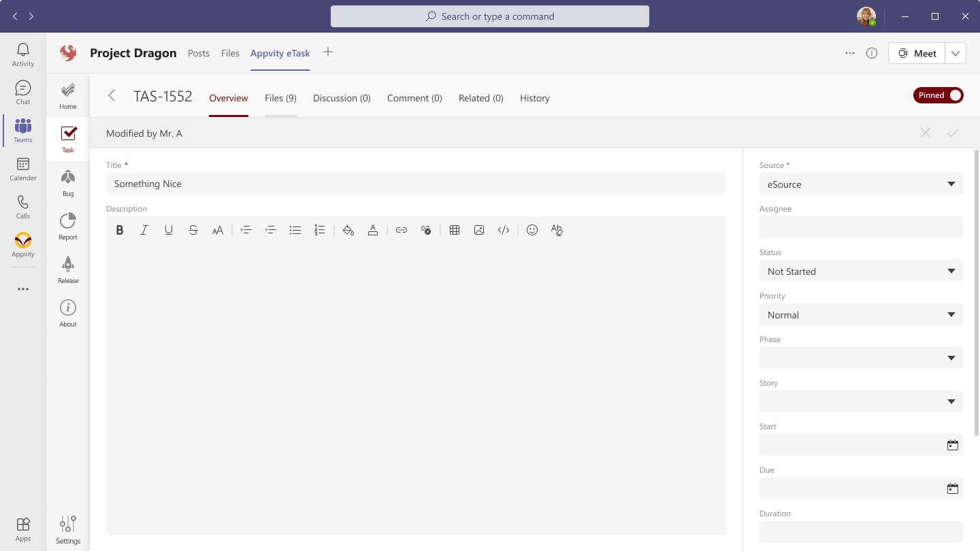Insert a hyperlink in the description
Image resolution: width=980 pixels, height=551 pixels.
pos(402,230)
